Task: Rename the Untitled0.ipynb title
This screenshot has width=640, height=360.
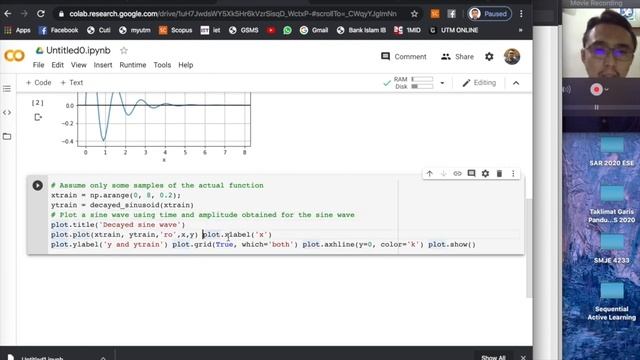Action: coord(78,51)
